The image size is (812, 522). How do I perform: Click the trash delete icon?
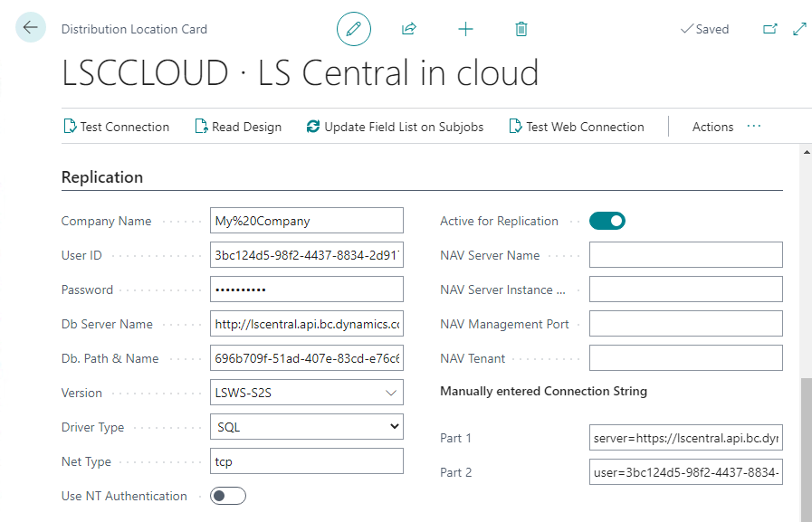pos(521,29)
